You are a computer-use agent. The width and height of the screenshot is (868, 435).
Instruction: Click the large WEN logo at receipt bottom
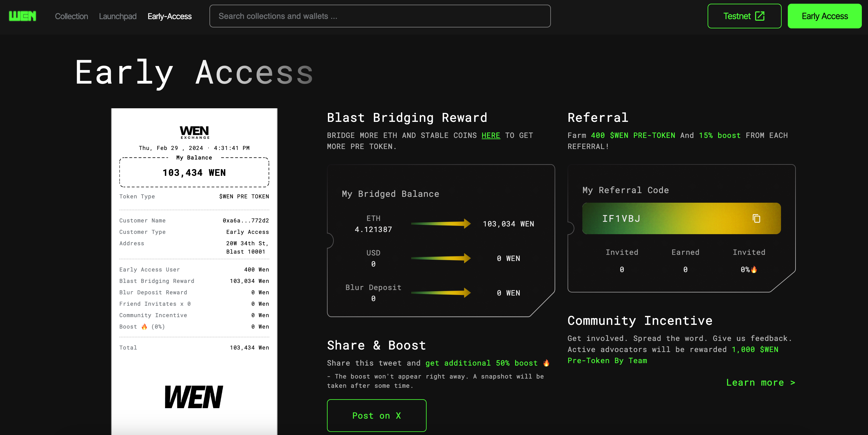[194, 397]
